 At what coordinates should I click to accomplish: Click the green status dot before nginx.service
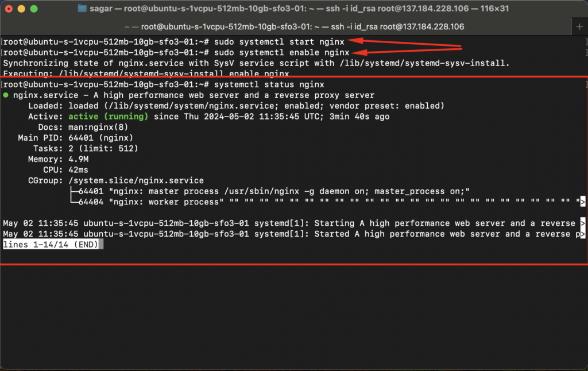pyautogui.click(x=6, y=95)
